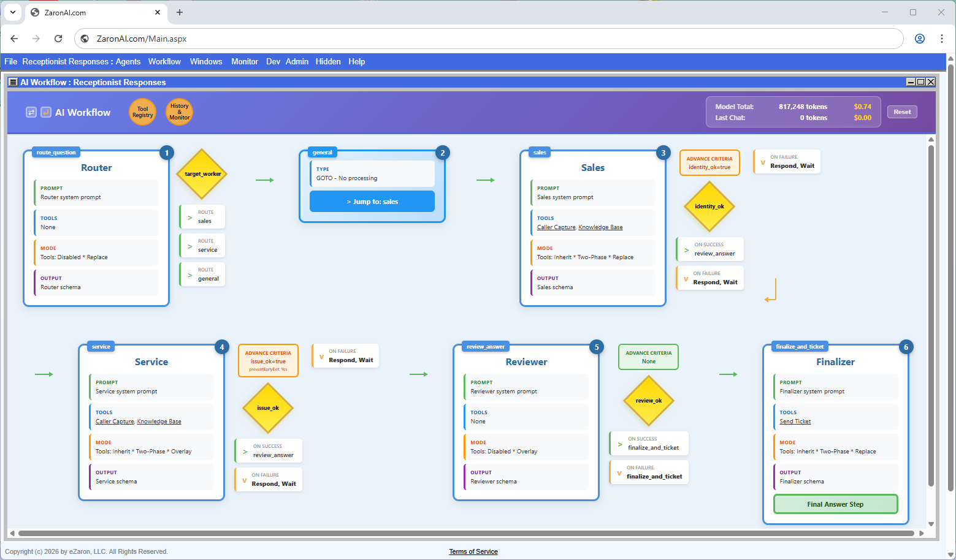
Task: Open the Admin menu
Action: (297, 61)
